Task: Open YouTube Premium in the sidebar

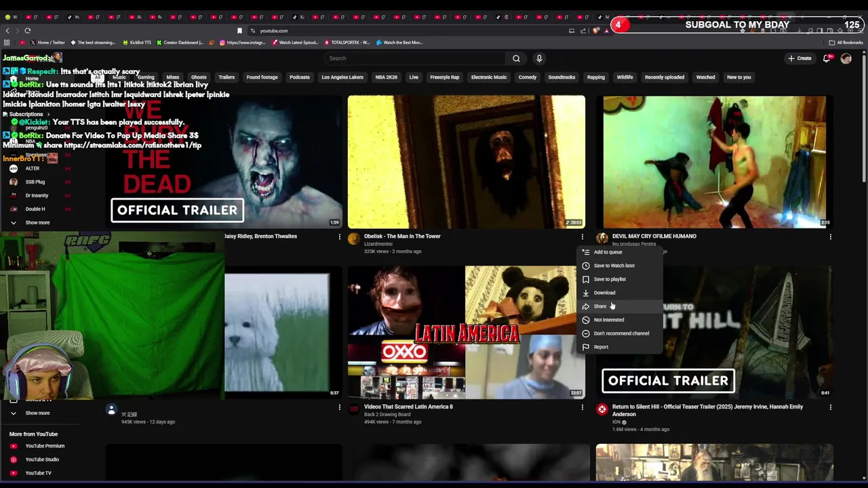Action: [x=45, y=446]
